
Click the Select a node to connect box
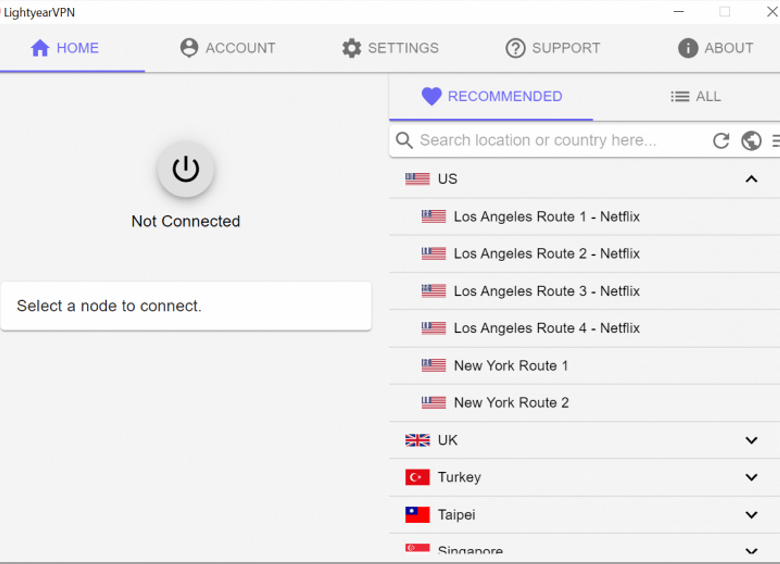click(186, 306)
